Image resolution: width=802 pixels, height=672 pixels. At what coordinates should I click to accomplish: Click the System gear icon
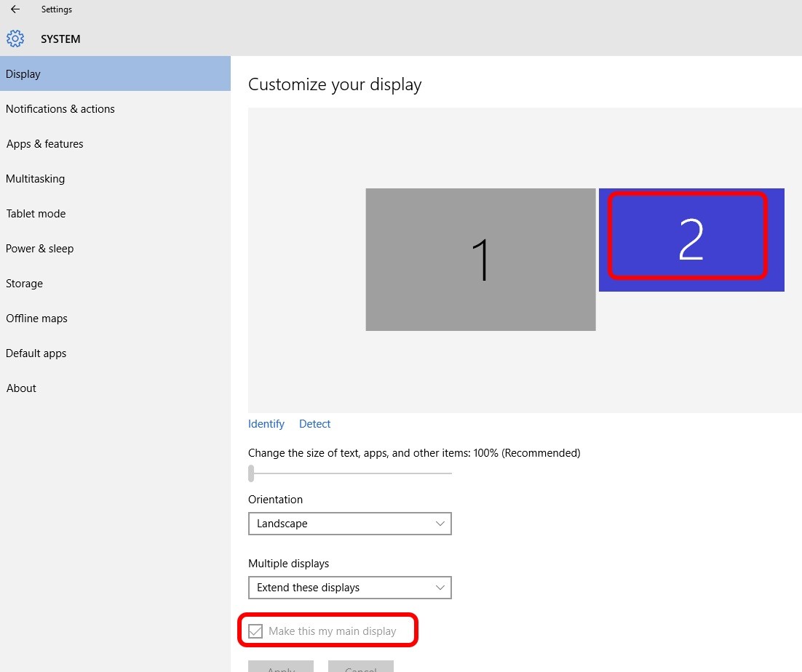15,39
